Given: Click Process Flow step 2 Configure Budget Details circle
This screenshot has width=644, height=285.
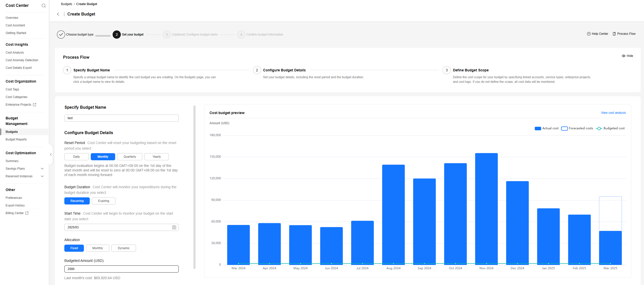Looking at the screenshot, I should [x=257, y=70].
